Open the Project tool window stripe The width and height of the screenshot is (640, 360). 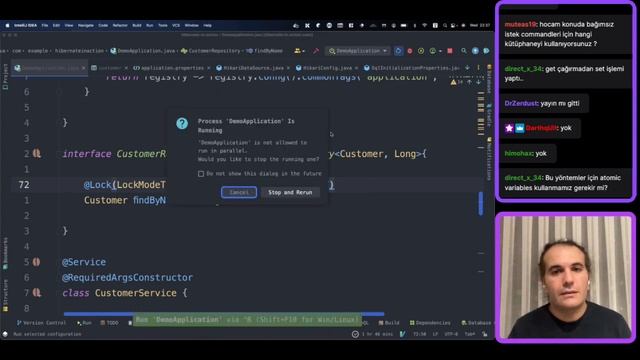(5, 77)
